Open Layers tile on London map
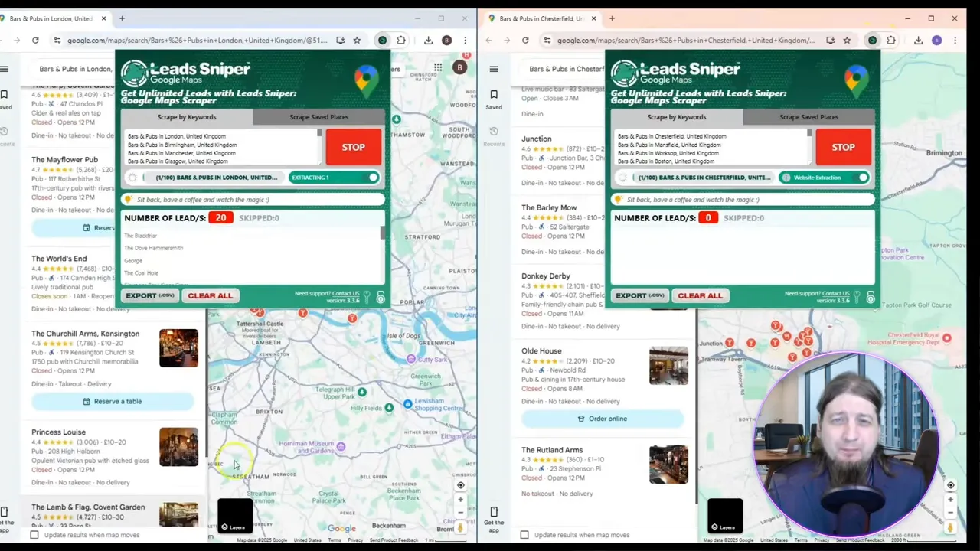This screenshot has width=980, height=551. (x=235, y=516)
